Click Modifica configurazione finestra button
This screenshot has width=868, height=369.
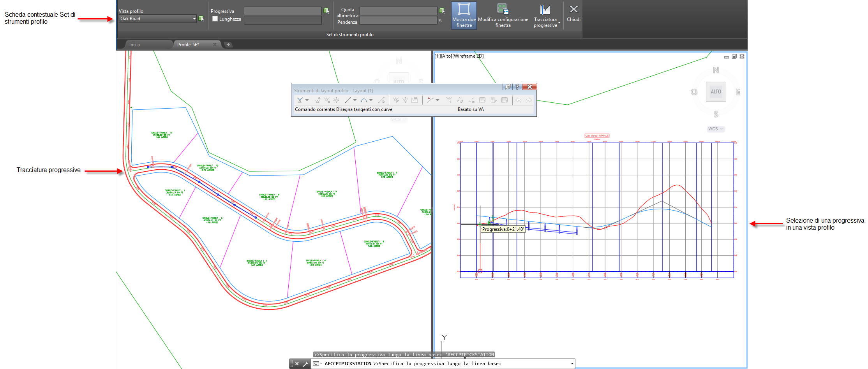tap(503, 15)
